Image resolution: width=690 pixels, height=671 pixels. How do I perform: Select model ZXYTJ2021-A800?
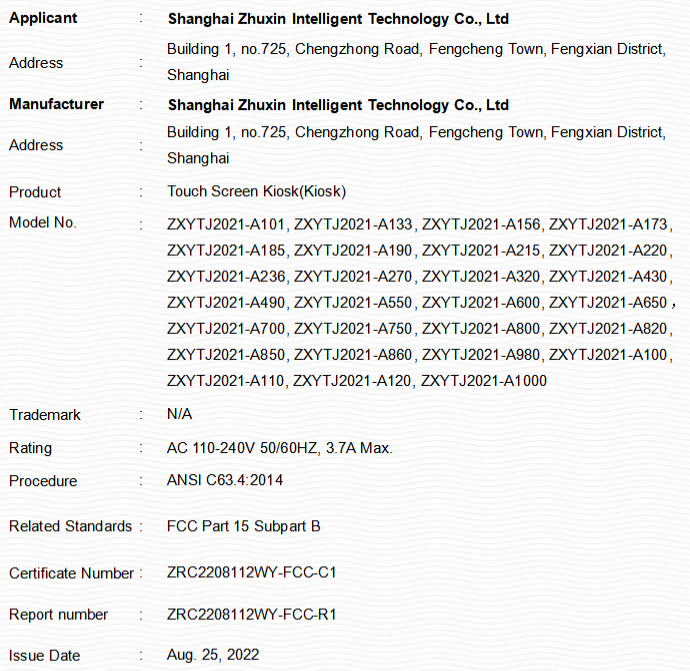point(481,329)
